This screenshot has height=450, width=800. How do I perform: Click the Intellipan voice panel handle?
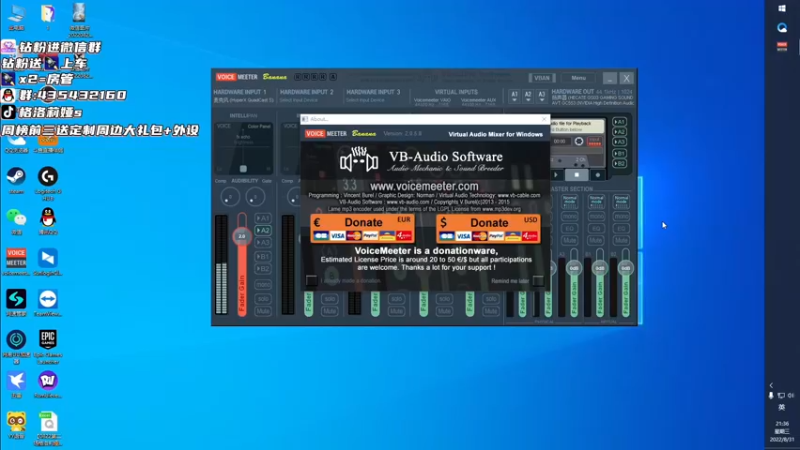243,169
